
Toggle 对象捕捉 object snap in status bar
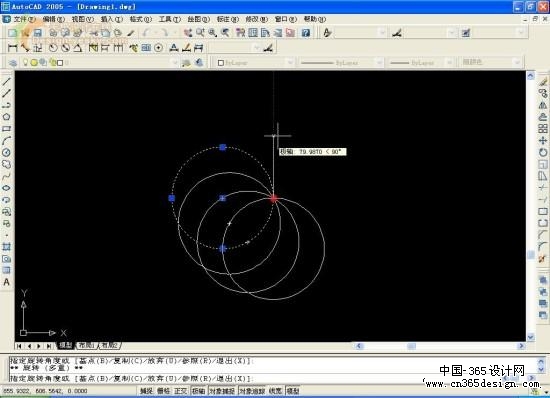[222, 391]
